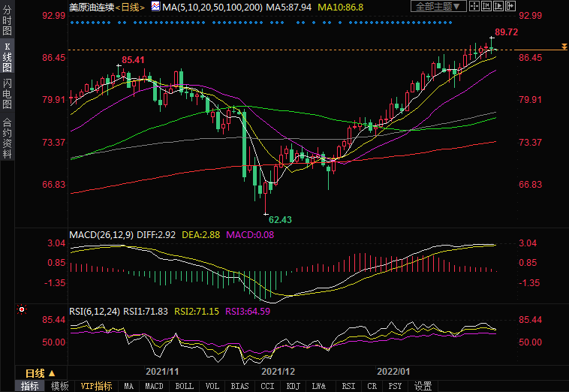This screenshot has width=569, height=392.
Task: Switch the indicator to BOLL
Action: [184, 386]
